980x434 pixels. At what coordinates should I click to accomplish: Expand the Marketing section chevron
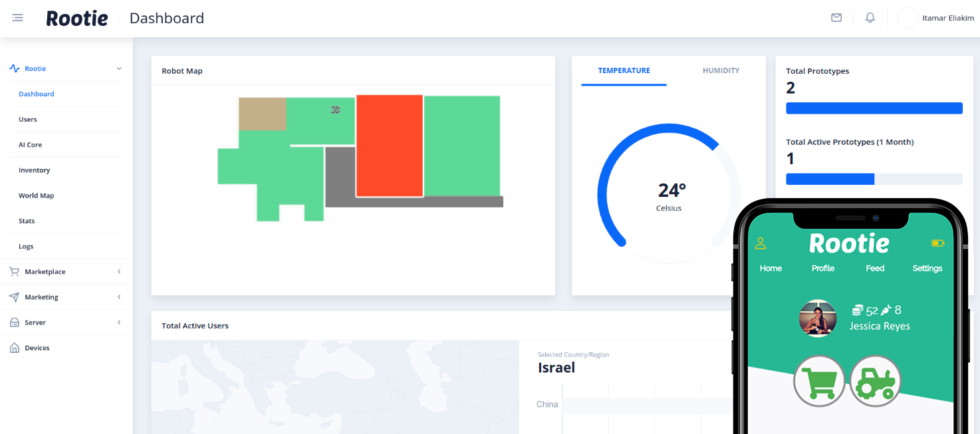[119, 297]
